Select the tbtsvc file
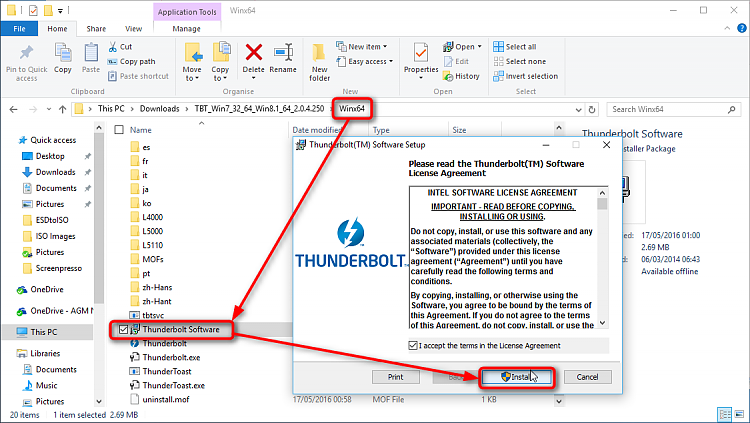Viewport: 750px width, 423px height. click(x=153, y=315)
